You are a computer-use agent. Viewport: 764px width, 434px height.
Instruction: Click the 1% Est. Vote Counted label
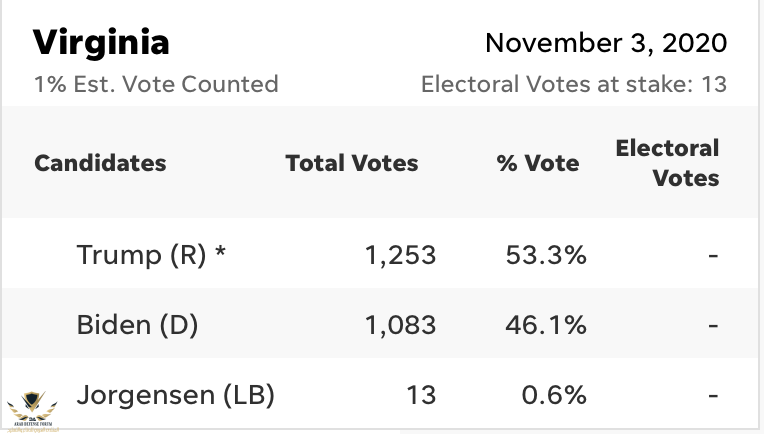point(156,84)
